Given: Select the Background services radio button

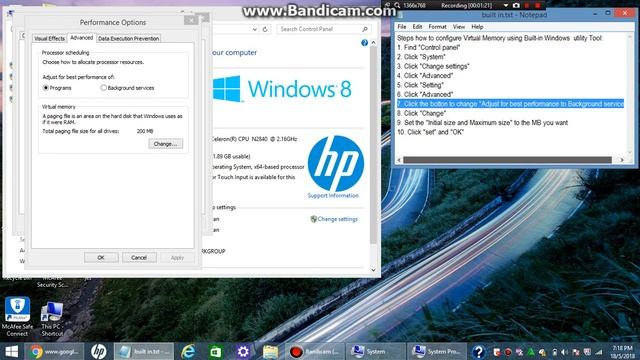Looking at the screenshot, I should click(x=103, y=88).
